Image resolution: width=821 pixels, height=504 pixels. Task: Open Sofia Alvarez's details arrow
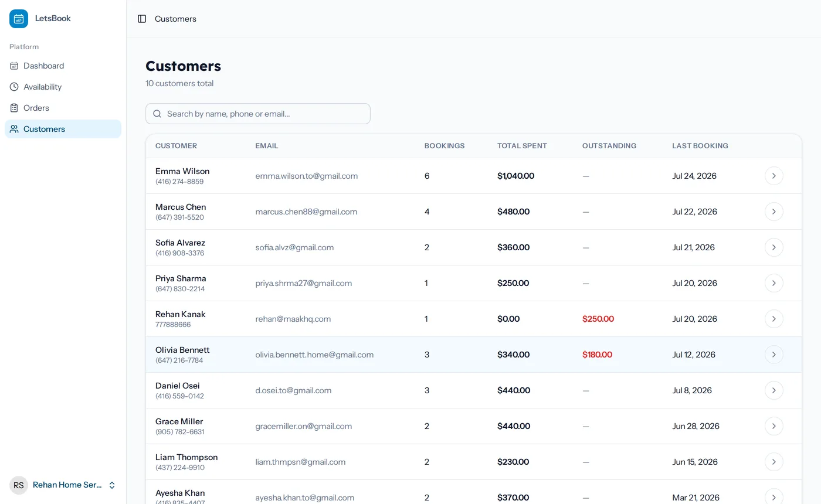[774, 247]
